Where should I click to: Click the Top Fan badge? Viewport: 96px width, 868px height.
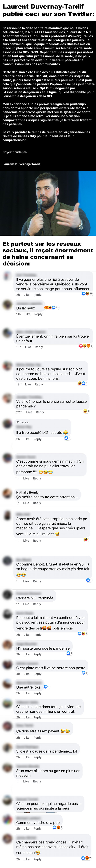point(23,423)
